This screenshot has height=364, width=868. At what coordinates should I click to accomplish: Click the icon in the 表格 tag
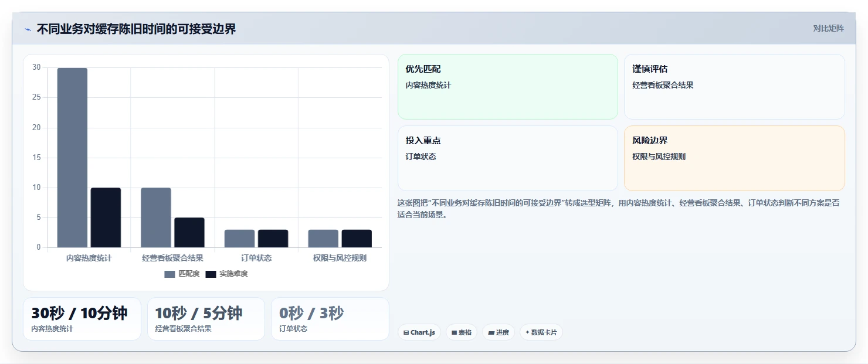point(454,332)
